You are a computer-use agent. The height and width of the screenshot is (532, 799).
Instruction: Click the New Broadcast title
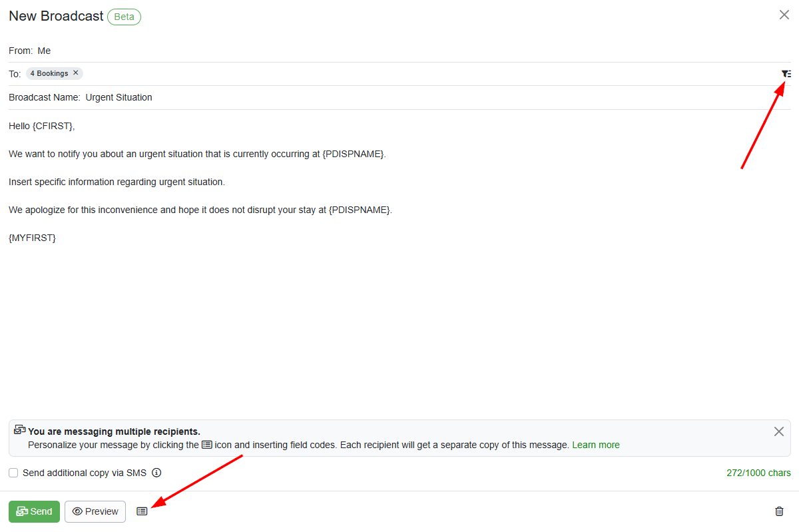tap(55, 16)
